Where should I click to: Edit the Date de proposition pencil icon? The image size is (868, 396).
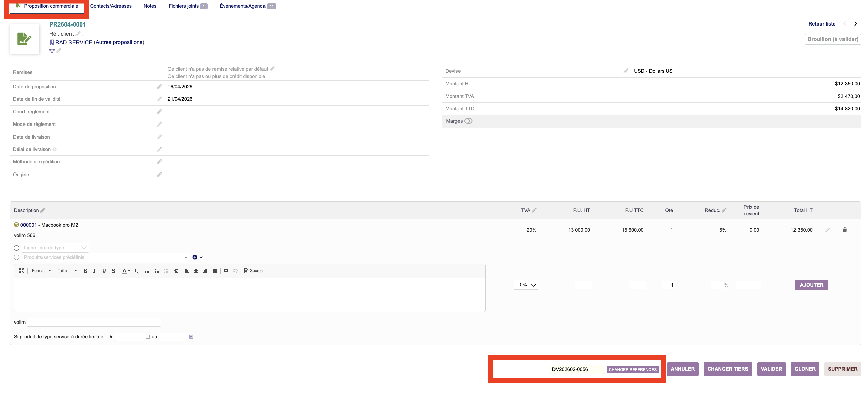(159, 87)
